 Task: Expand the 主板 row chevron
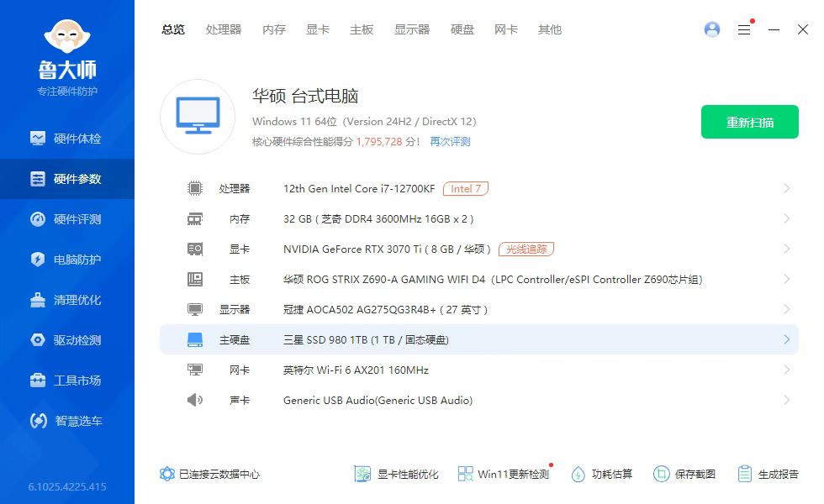tap(787, 279)
